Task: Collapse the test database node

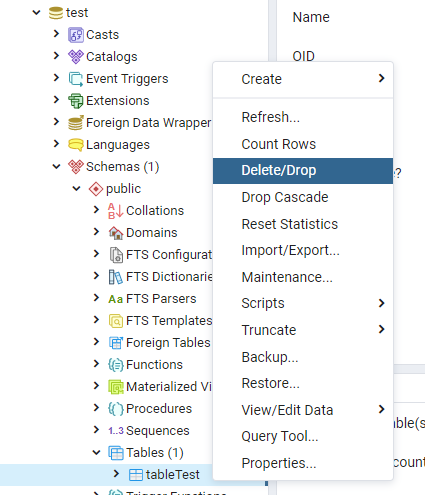Action: [x=36, y=13]
